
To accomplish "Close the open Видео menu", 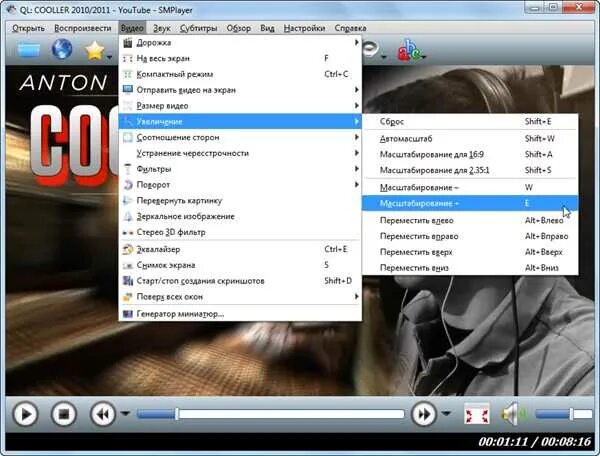I will tap(132, 28).
